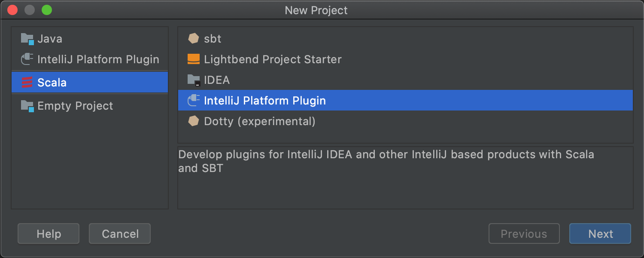Click the Java folder icon in the sidebar

click(27, 39)
